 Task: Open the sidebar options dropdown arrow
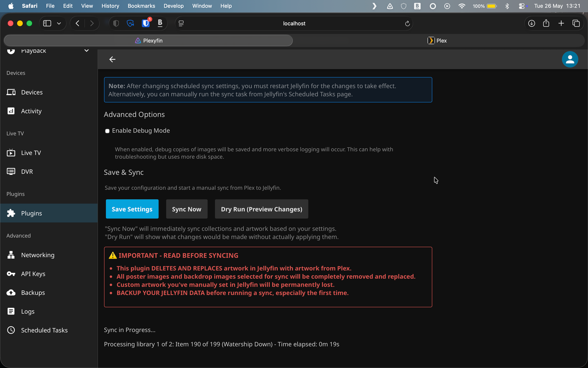[x=59, y=24]
